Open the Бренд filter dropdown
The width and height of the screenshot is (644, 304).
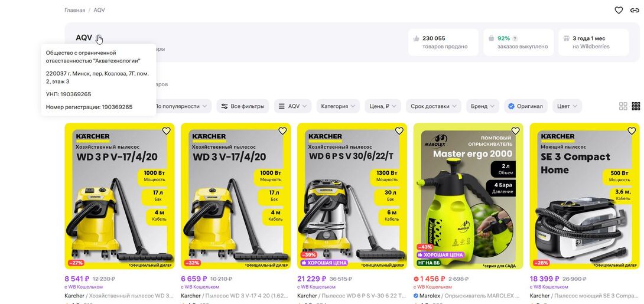tap(483, 106)
